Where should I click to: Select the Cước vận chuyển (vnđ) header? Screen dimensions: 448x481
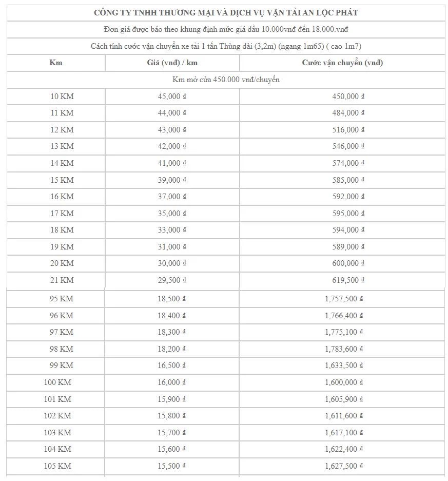click(342, 63)
